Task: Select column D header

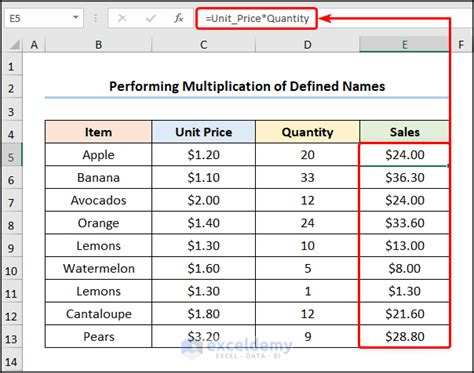Action: (308, 44)
